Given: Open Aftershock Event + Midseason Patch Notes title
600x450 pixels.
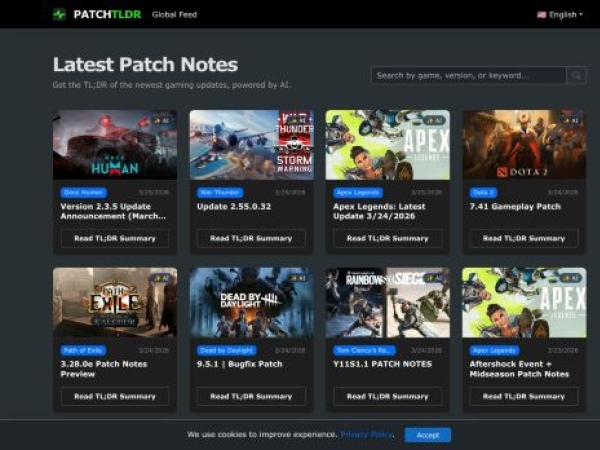Looking at the screenshot, I should coord(519,369).
